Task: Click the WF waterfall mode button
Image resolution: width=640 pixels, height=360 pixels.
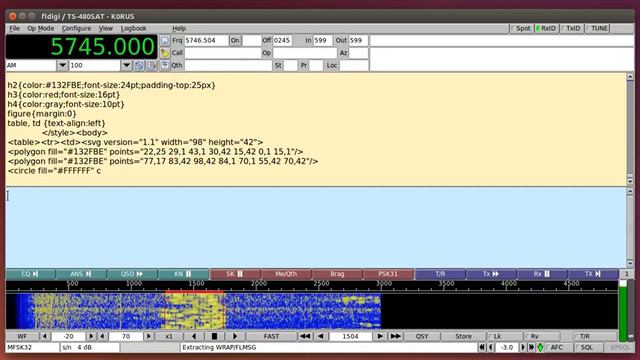Action: click(x=22, y=336)
